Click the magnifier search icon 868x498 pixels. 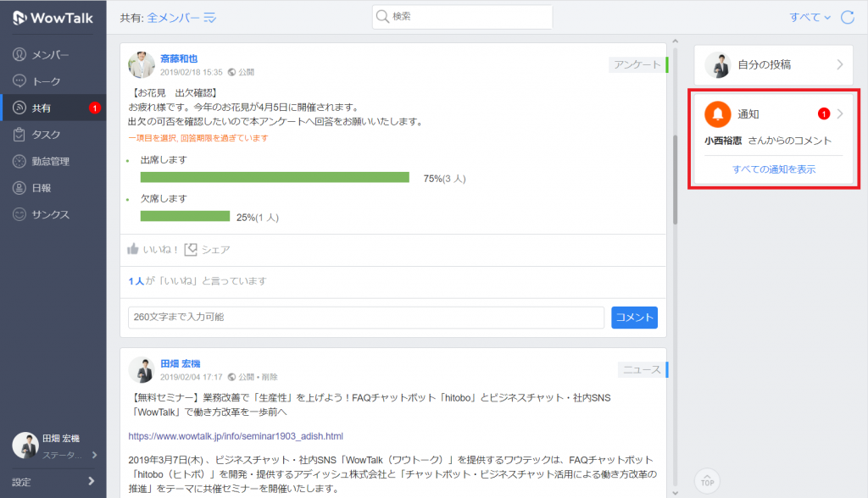click(382, 17)
